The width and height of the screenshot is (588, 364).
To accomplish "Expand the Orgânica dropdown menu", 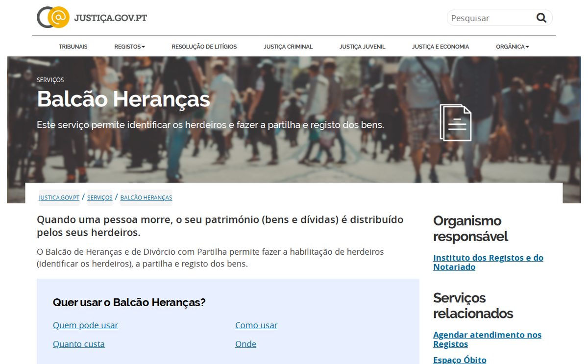I will pos(513,47).
